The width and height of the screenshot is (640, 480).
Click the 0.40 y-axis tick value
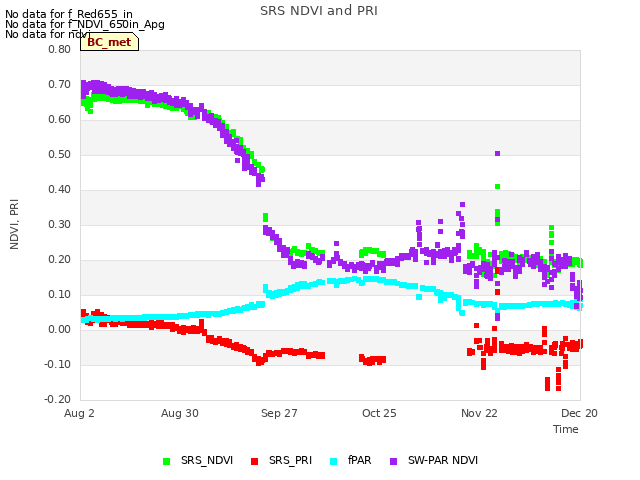60,189
